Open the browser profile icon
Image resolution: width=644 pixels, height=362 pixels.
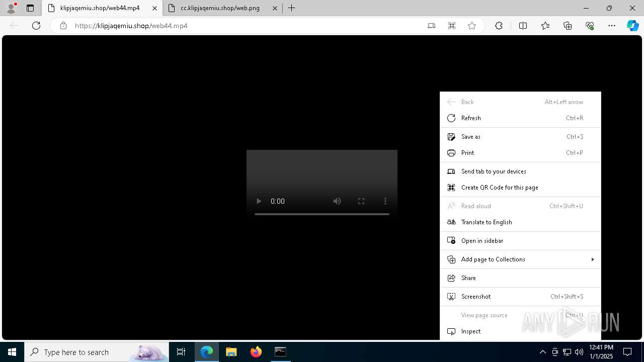[11, 8]
